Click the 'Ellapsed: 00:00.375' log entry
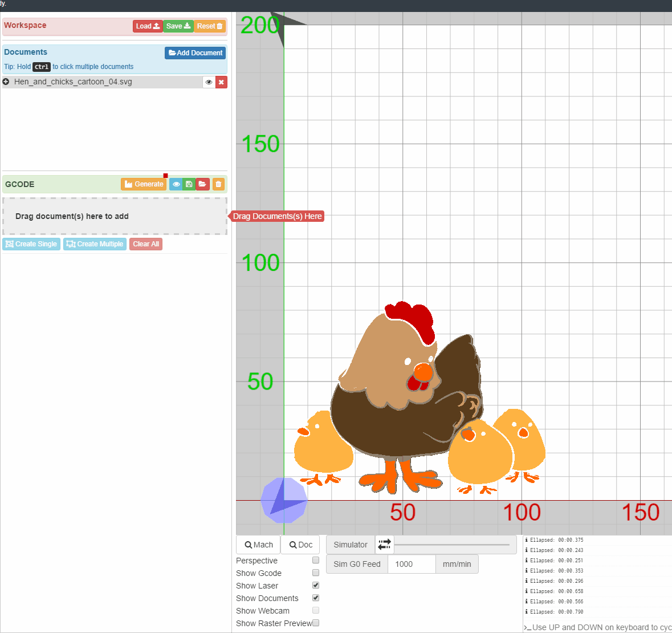 coord(556,540)
